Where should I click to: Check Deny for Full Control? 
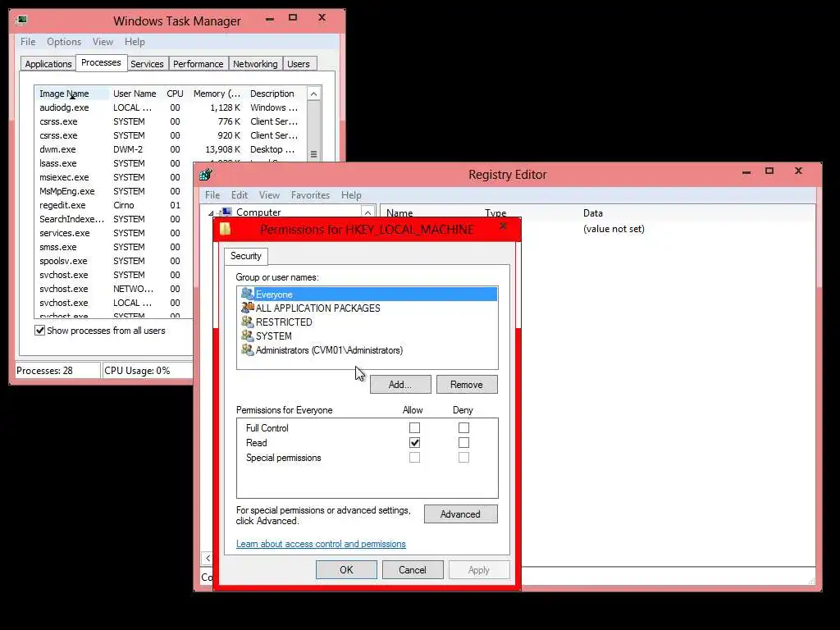[464, 427]
